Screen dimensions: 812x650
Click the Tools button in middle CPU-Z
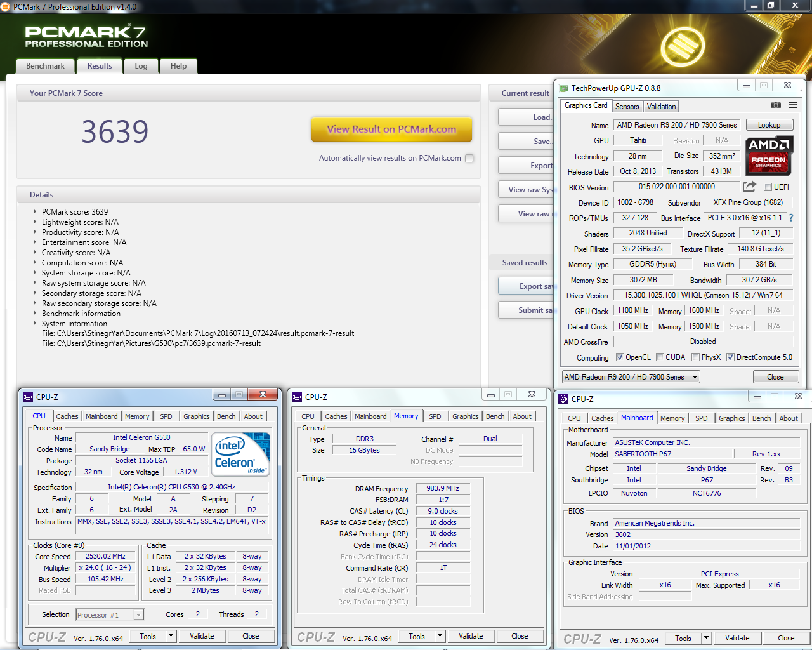click(x=417, y=636)
